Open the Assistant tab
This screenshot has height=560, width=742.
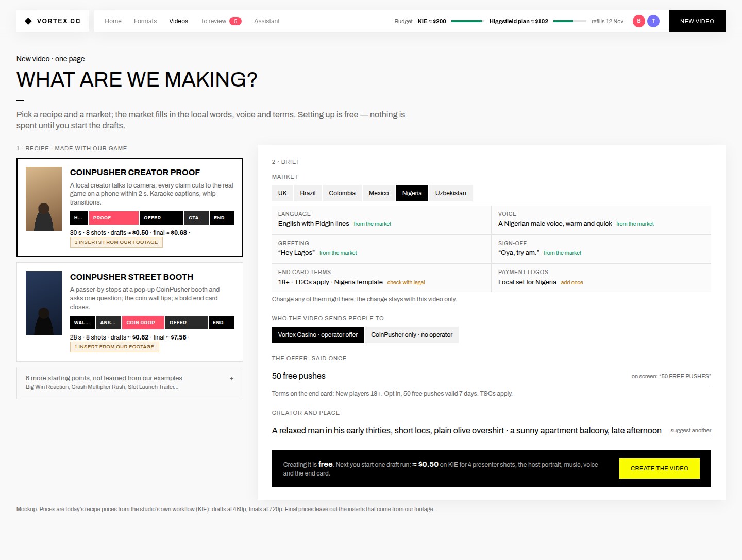267,21
